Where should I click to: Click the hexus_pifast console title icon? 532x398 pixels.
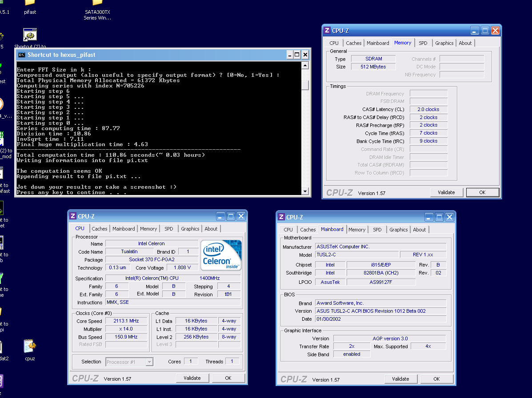coord(22,55)
